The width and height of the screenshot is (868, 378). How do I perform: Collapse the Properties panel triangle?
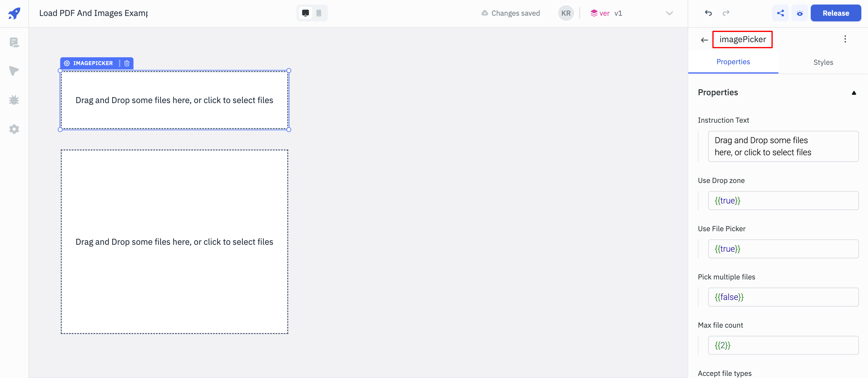[x=854, y=93]
